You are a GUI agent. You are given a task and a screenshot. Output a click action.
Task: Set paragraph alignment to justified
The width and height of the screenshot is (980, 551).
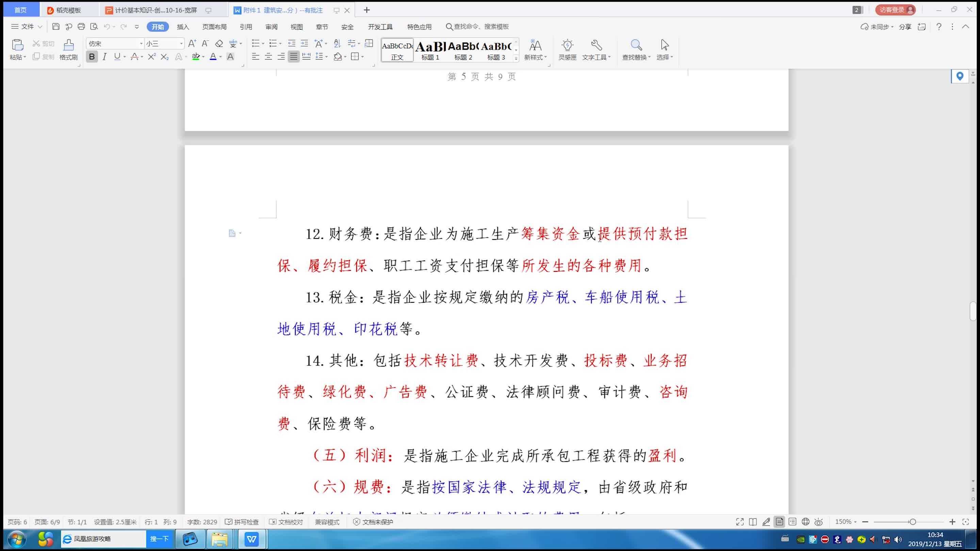pos(294,57)
